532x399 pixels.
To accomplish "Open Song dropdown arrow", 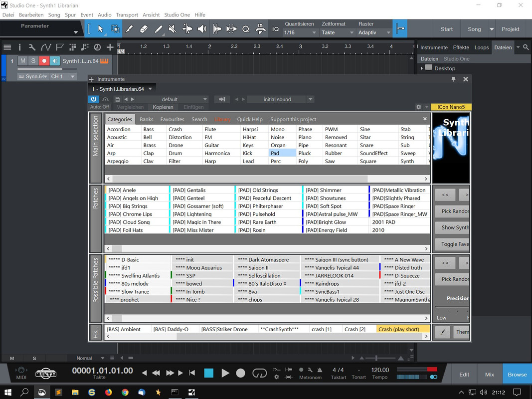I will tap(491, 29).
